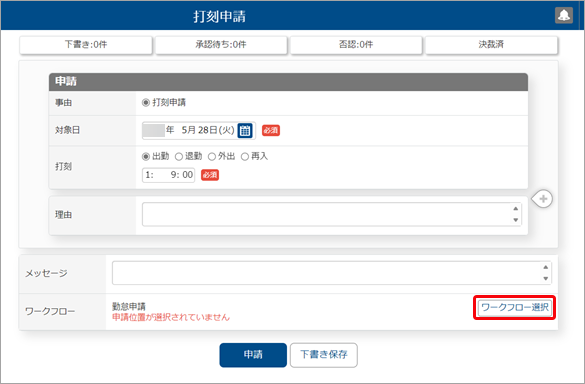Click the メッセージ row label
The image size is (585, 384).
click(46, 274)
